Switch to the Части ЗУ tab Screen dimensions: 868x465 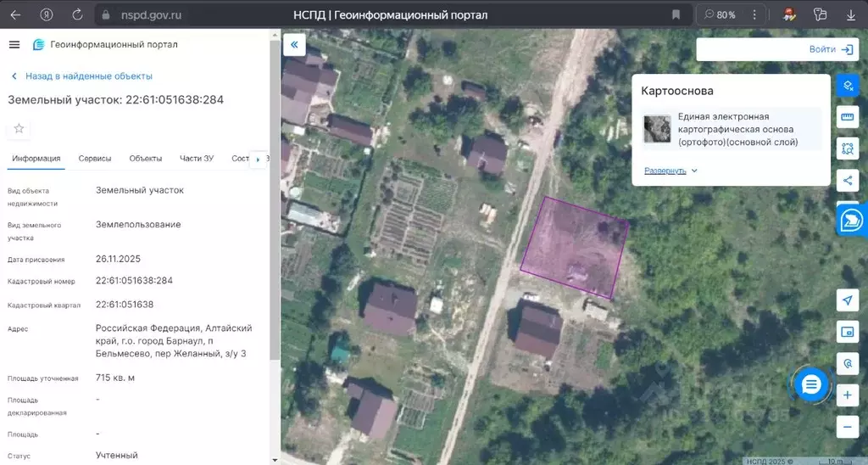point(197,159)
